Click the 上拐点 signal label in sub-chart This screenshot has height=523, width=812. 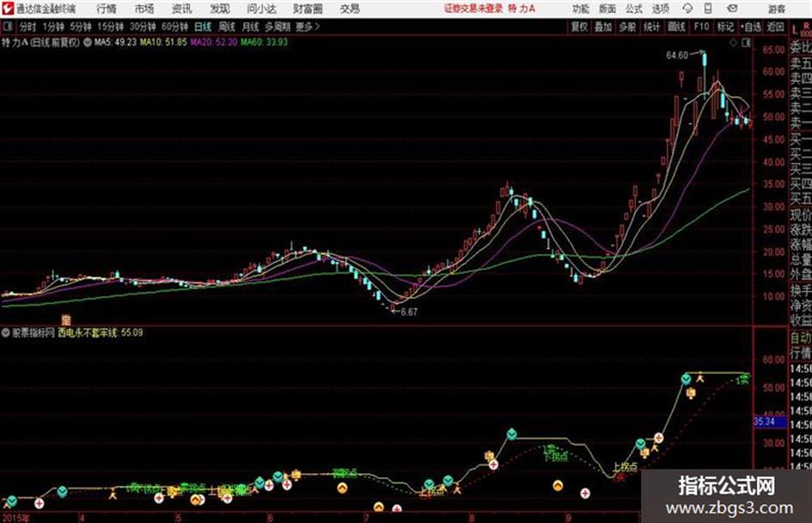click(x=625, y=467)
